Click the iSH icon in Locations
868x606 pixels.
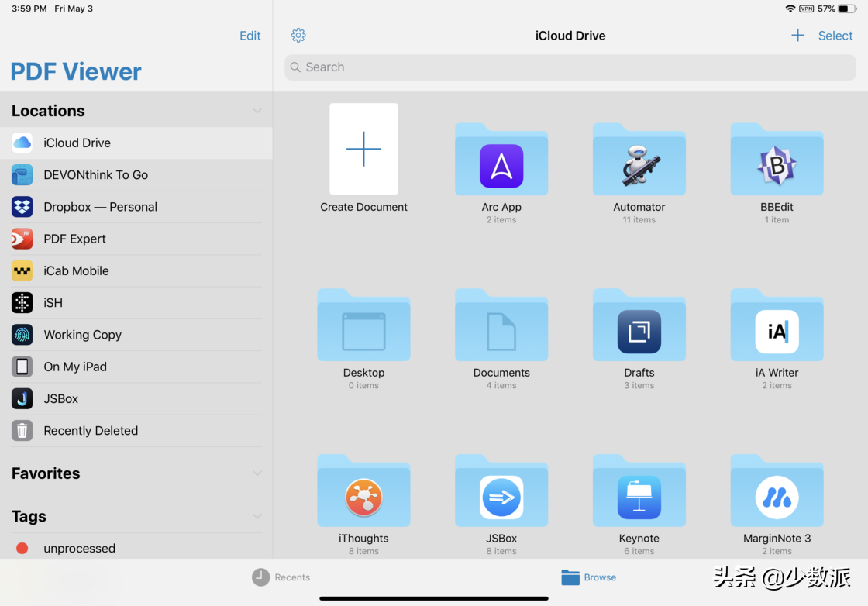coord(22,303)
